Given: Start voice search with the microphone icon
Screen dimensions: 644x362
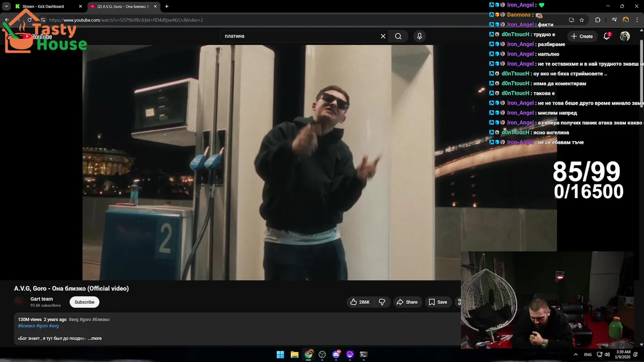Looking at the screenshot, I should pos(420,36).
